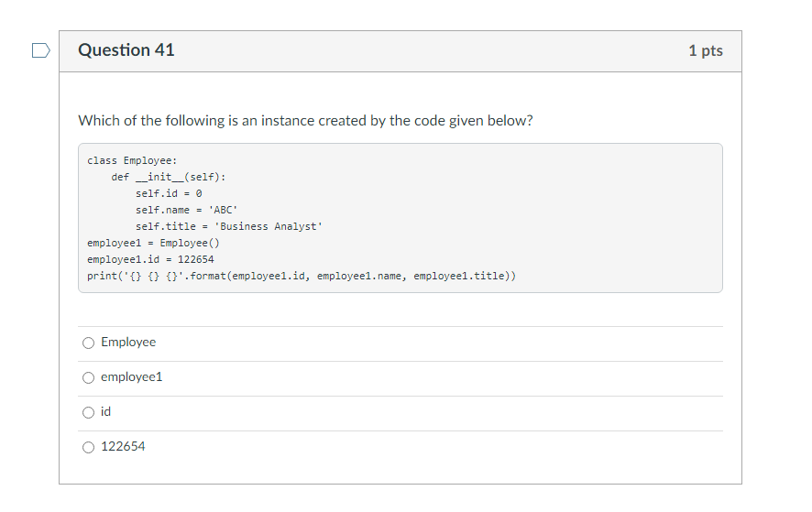This screenshot has width=812, height=512.
Task: Mark the 122654 radio option
Action: click(x=88, y=447)
